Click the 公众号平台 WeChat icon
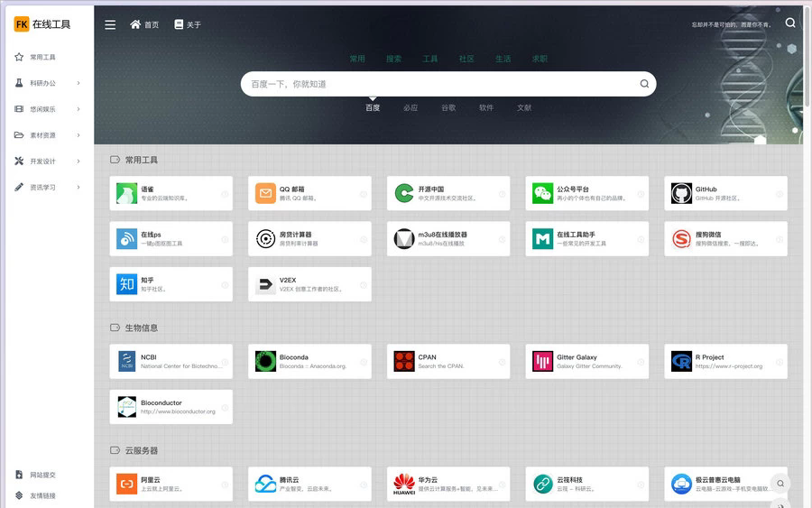 click(x=542, y=193)
